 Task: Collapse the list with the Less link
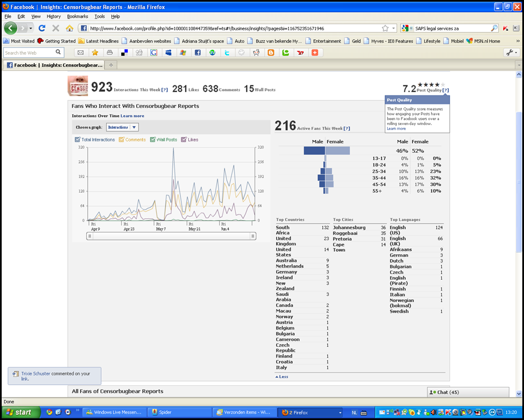tap(283, 376)
